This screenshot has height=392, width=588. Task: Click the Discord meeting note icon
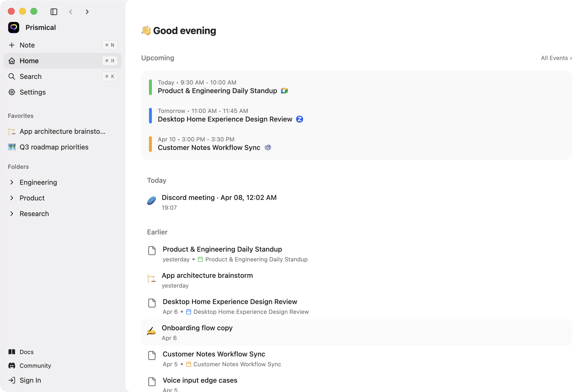[151, 200]
